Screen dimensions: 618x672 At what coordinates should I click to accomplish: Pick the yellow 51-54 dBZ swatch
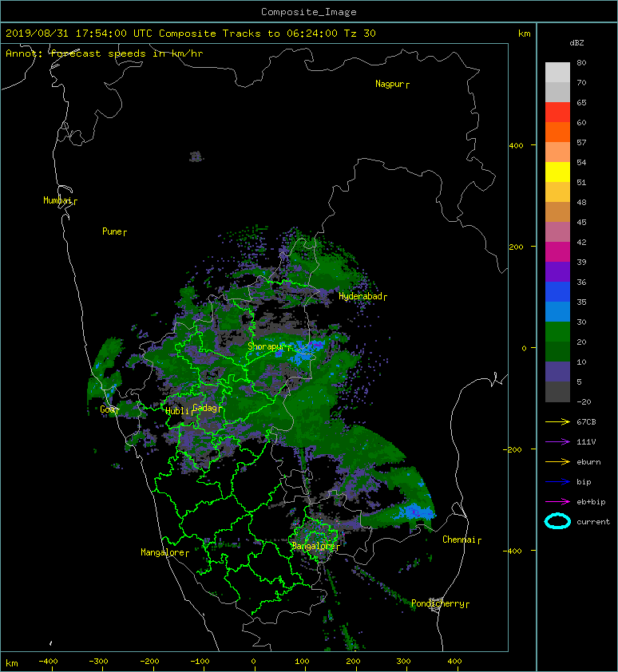pyautogui.click(x=557, y=172)
